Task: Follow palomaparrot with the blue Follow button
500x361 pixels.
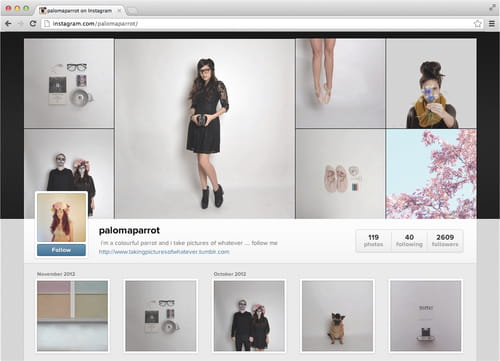Action: point(61,250)
